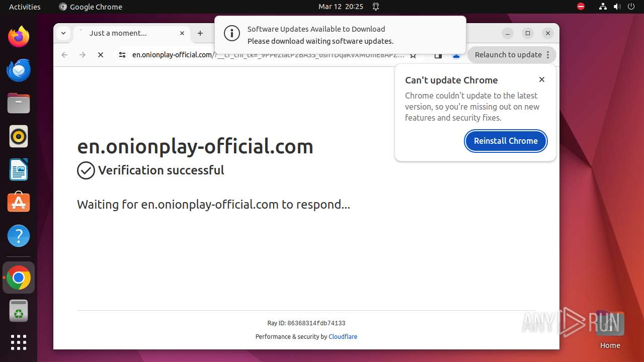Bookmark this tab with the star

tap(413, 55)
